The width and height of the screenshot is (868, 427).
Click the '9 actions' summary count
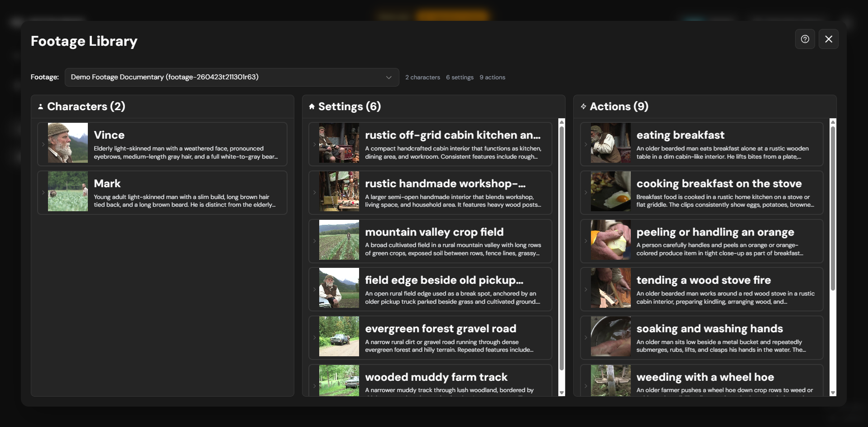[x=492, y=78]
